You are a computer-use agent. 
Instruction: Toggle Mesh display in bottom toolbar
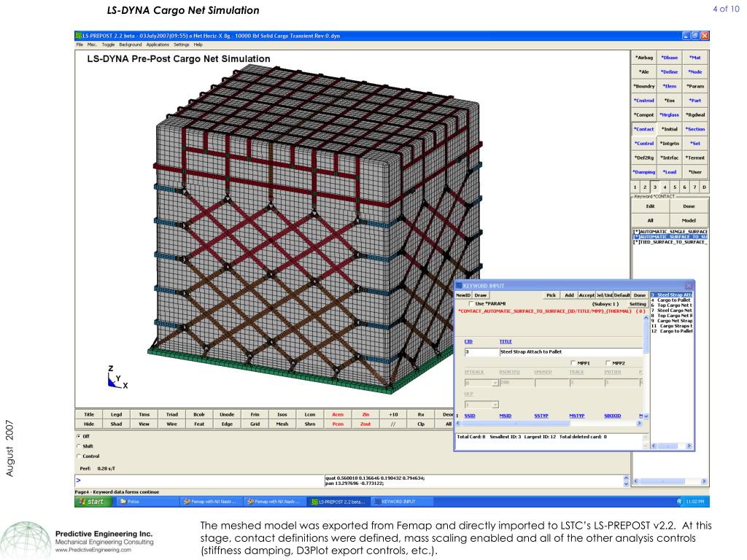click(282, 424)
